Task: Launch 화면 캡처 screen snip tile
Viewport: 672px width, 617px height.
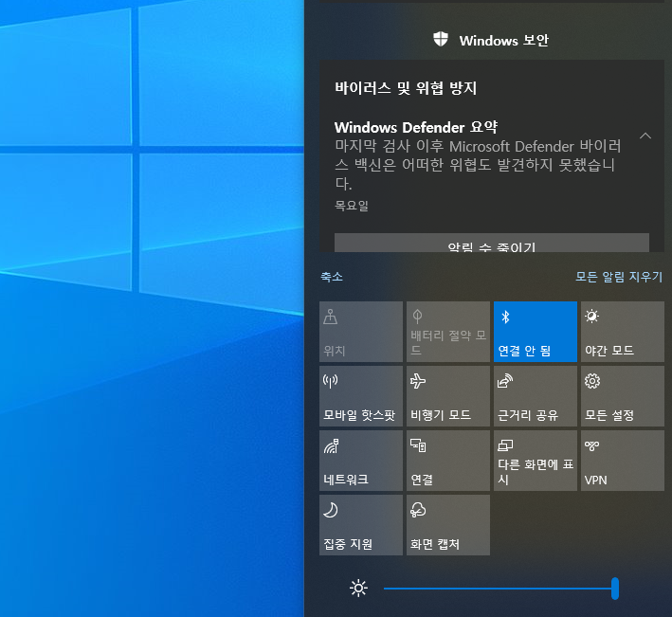Action: coord(448,525)
